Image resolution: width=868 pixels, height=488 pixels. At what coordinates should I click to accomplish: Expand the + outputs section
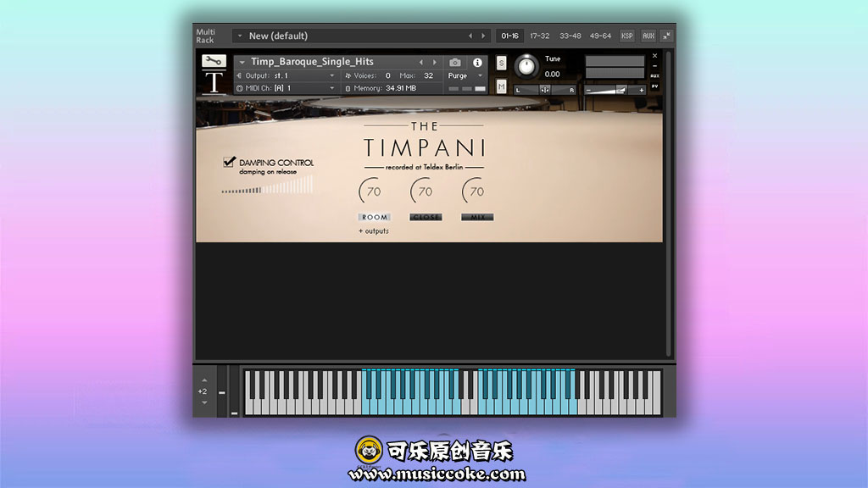374,231
